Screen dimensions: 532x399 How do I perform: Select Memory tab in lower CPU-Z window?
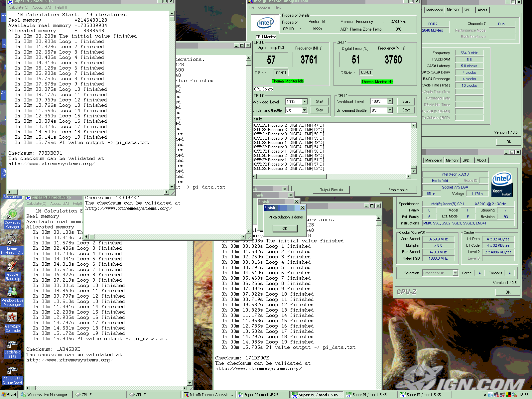[452, 160]
